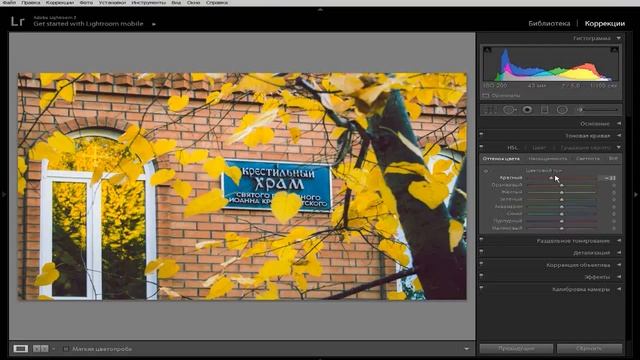
Task: Expand the Tone Curve panel
Action: click(619, 136)
